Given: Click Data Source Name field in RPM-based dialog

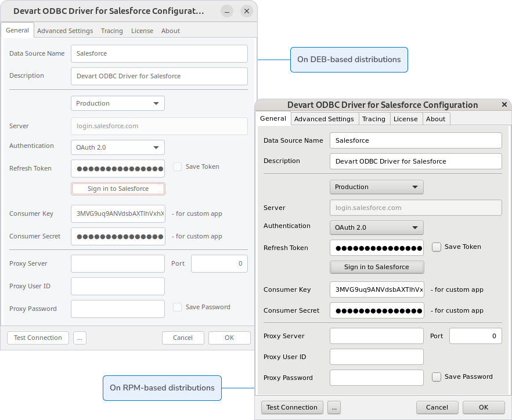Looking at the screenshot, I should pyautogui.click(x=415, y=140).
